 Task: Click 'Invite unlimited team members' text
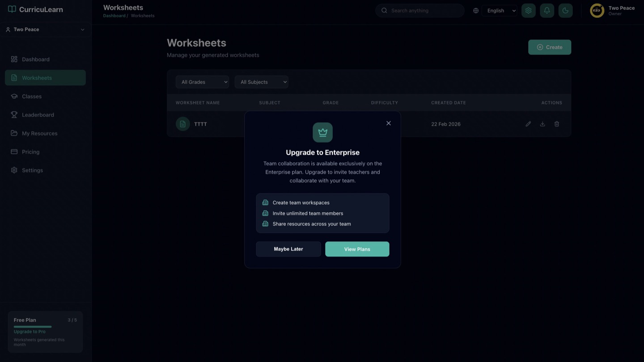coord(308,213)
